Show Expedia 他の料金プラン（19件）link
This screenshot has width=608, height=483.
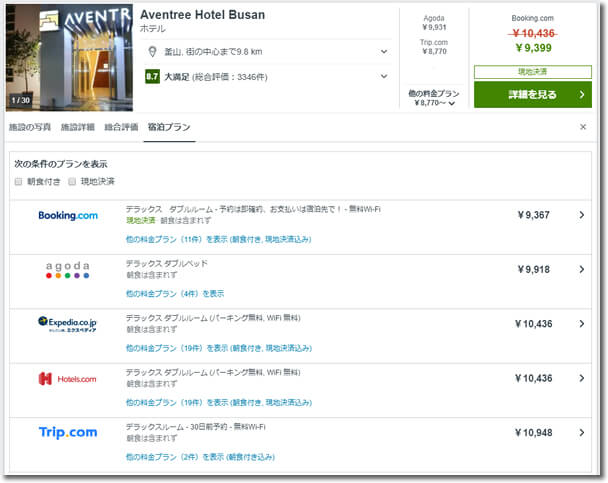[x=219, y=348]
